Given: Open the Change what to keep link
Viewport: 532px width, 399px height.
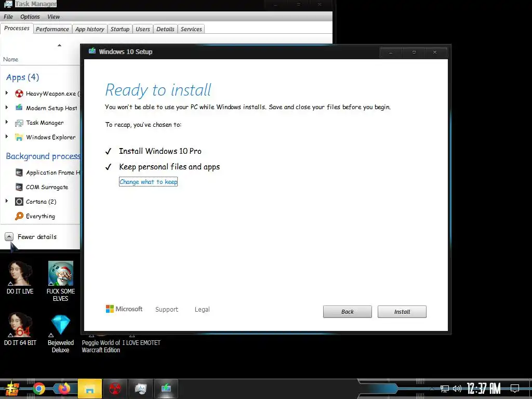Looking at the screenshot, I should click(148, 182).
